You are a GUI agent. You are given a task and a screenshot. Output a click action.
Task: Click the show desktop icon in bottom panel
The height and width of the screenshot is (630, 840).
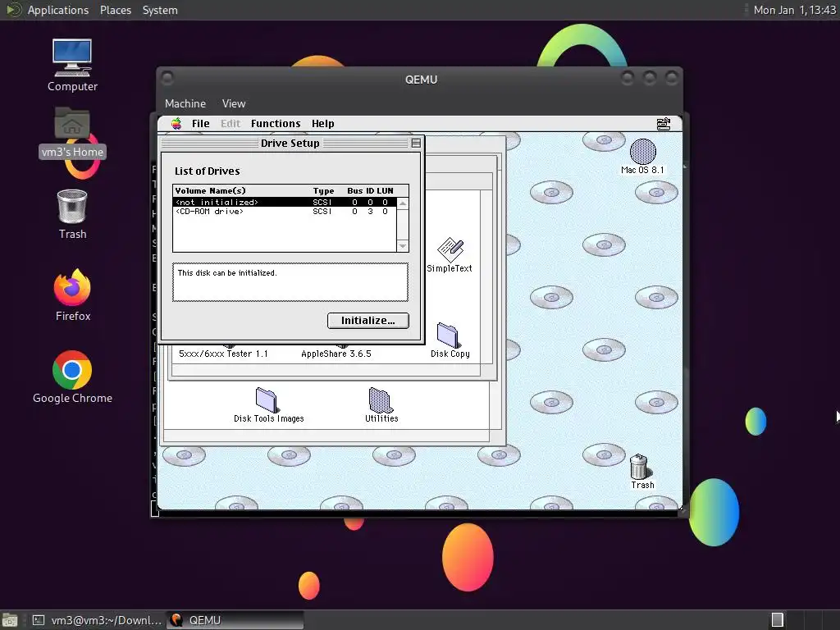point(10,620)
